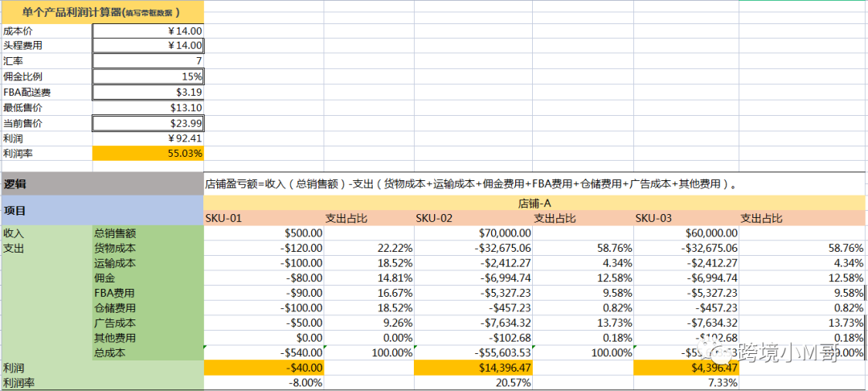Select the SKU-02 column header
The height and width of the screenshot is (391, 868).
(436, 218)
